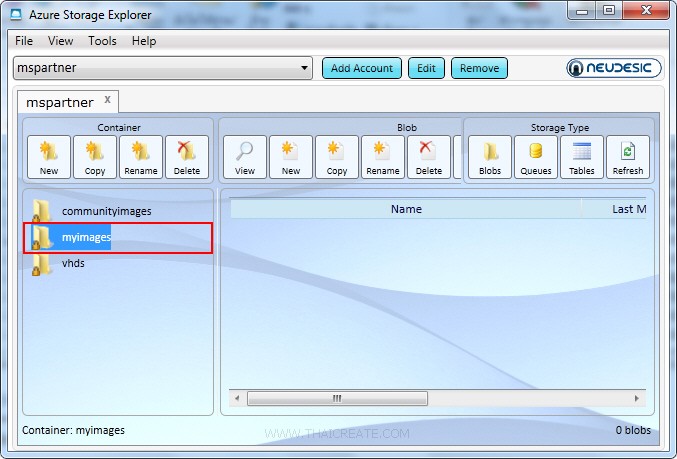Sort blobs by Name column header
This screenshot has width=677, height=459.
coord(406,209)
